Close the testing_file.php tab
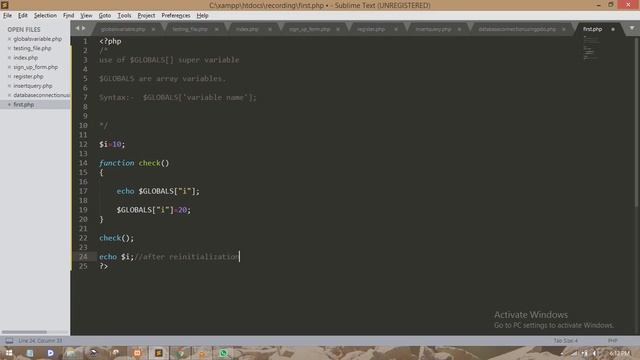The image size is (640, 360). tap(216, 29)
